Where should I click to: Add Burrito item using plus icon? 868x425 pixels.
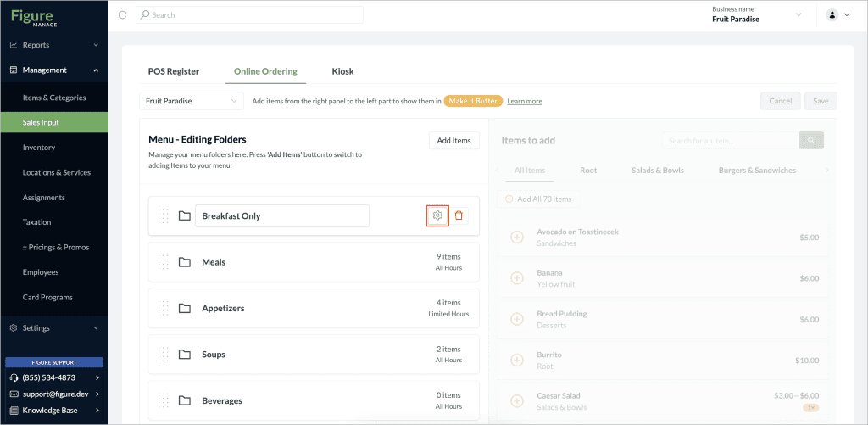(516, 361)
